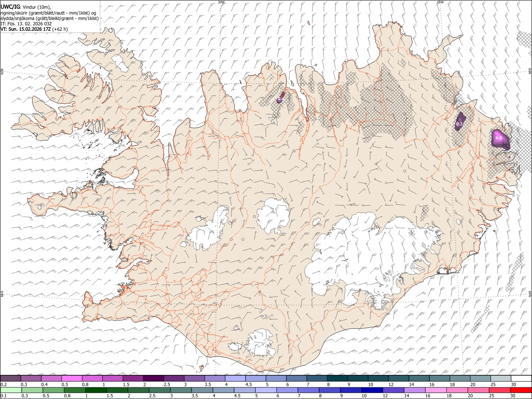This screenshot has width=532, height=399.
Task: Click the 1 darkest green lower legend swatch
Action: click(96, 390)
